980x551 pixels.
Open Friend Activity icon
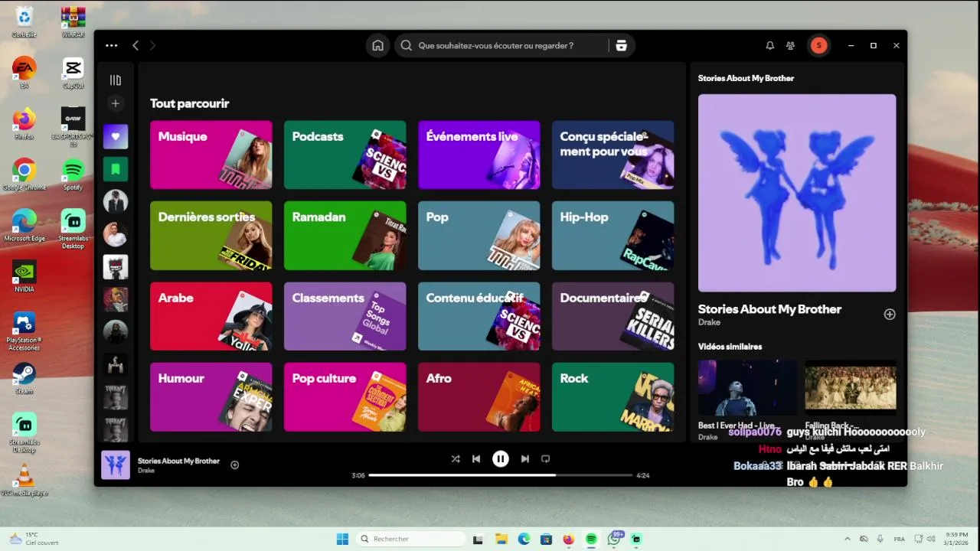coord(790,46)
